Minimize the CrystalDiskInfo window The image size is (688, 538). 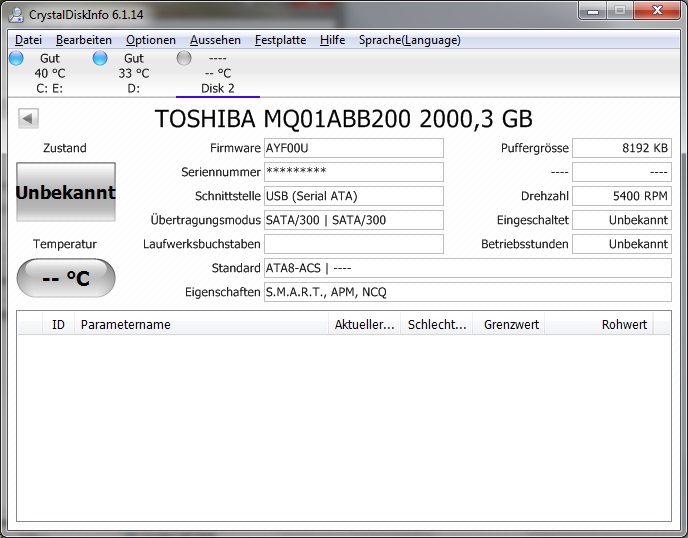(x=592, y=11)
